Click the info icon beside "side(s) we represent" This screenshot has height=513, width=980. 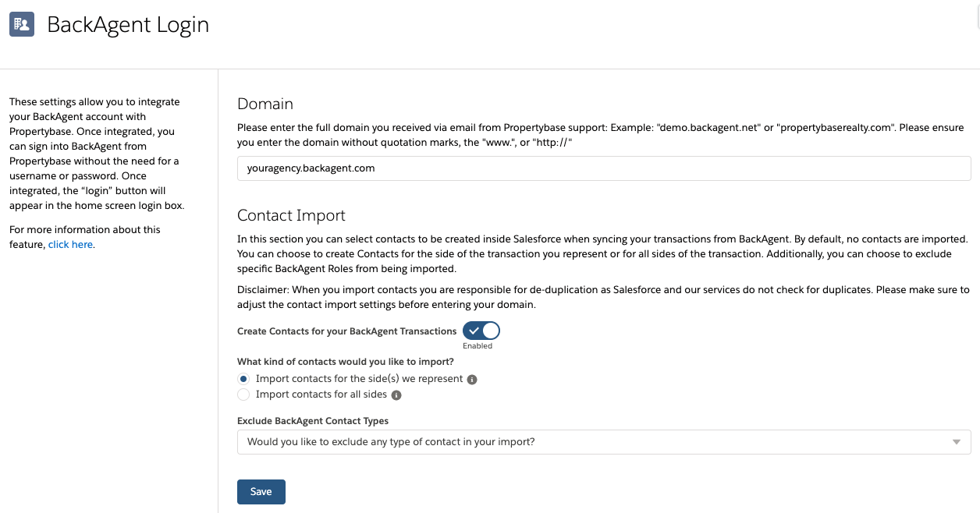[474, 379]
